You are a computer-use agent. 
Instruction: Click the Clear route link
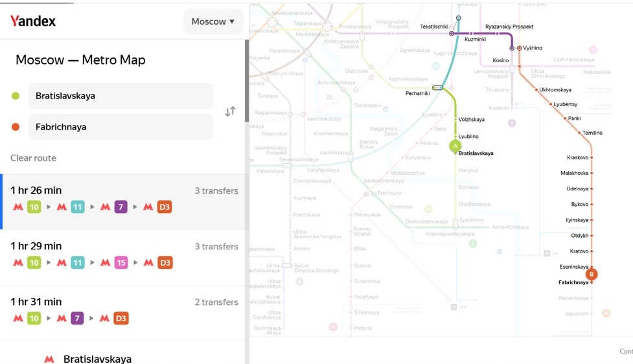click(33, 158)
